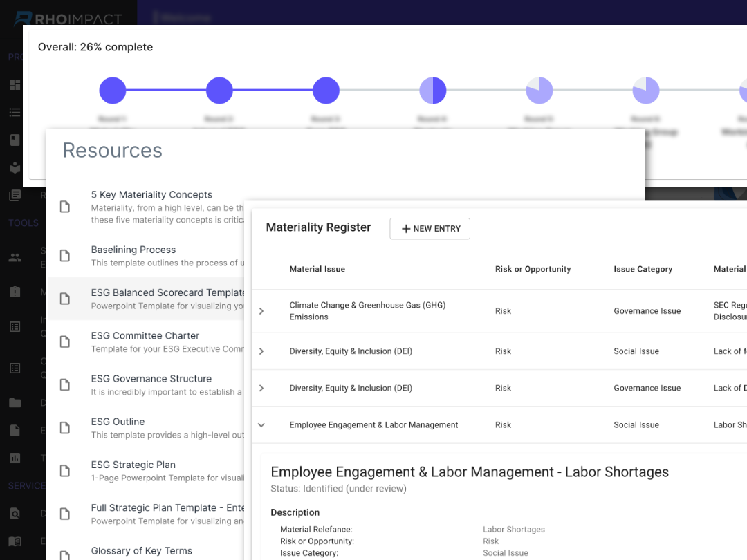Expand the Climate Change & Greenhouse Gas row
This screenshot has width=747, height=560.
(x=261, y=311)
